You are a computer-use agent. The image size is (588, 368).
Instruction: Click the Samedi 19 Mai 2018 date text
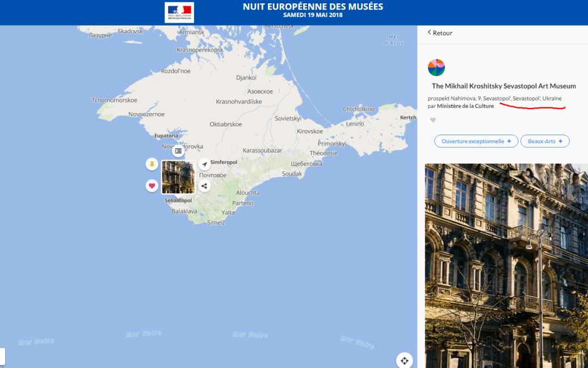pos(313,15)
